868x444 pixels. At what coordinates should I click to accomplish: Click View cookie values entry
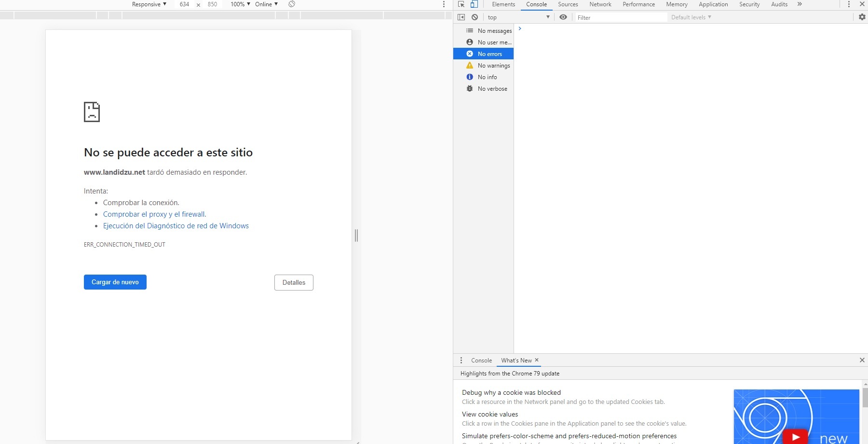(x=490, y=415)
